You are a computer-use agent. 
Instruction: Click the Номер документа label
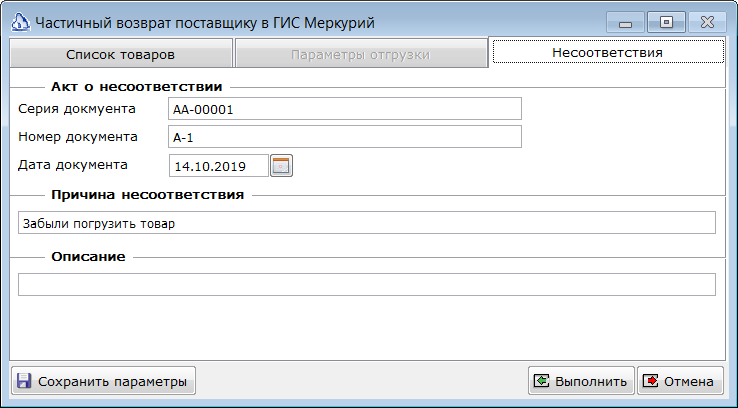[78, 137]
